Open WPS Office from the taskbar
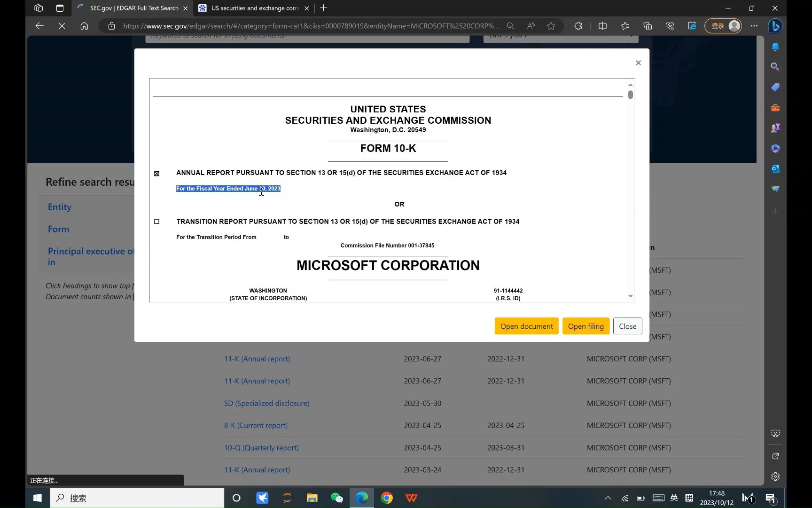Screen dimensions: 812x508 coord(412,498)
